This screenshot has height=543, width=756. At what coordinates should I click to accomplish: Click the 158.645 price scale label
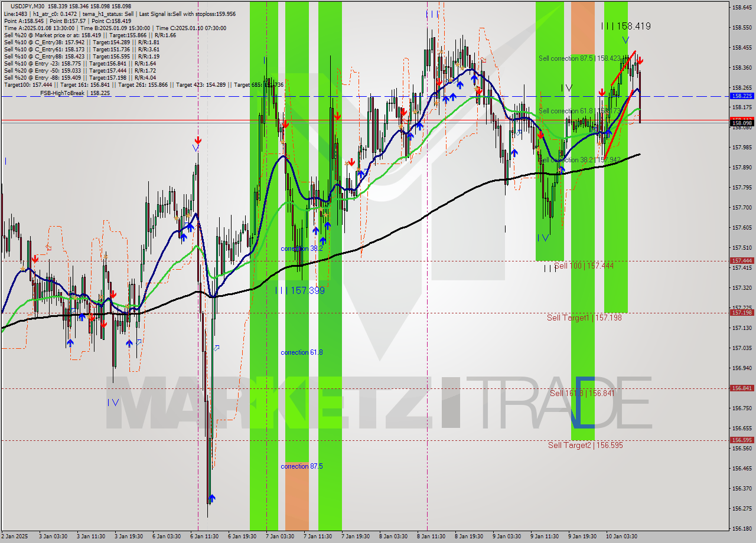coord(742,7)
